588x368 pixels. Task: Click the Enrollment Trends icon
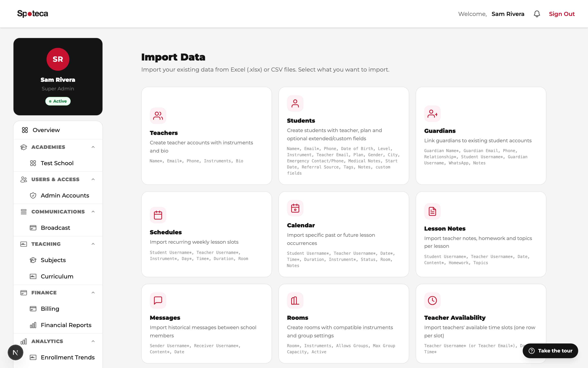[33, 358]
